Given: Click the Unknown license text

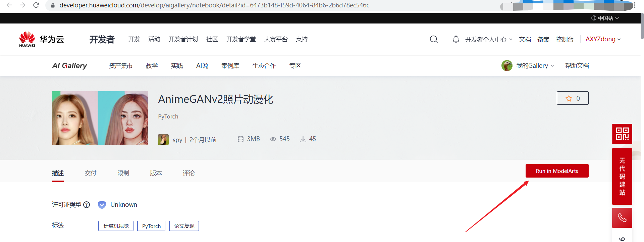Looking at the screenshot, I should coord(124,205).
